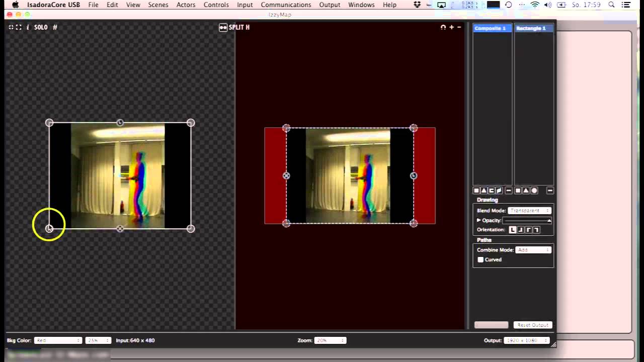Select Composite 1 in the list
The height and width of the screenshot is (362, 644).
point(493,28)
